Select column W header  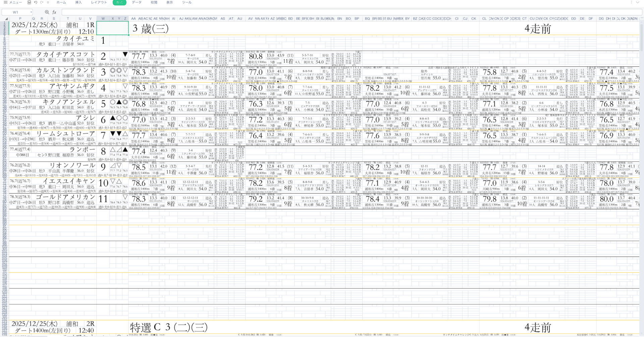pos(103,19)
